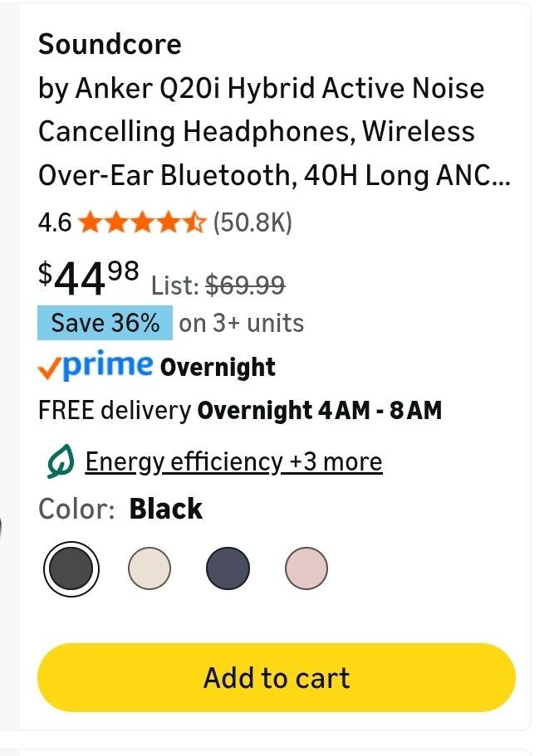Viewport: 549px width, 756px height.
Task: Choose the cream white color swatch
Action: (150, 569)
